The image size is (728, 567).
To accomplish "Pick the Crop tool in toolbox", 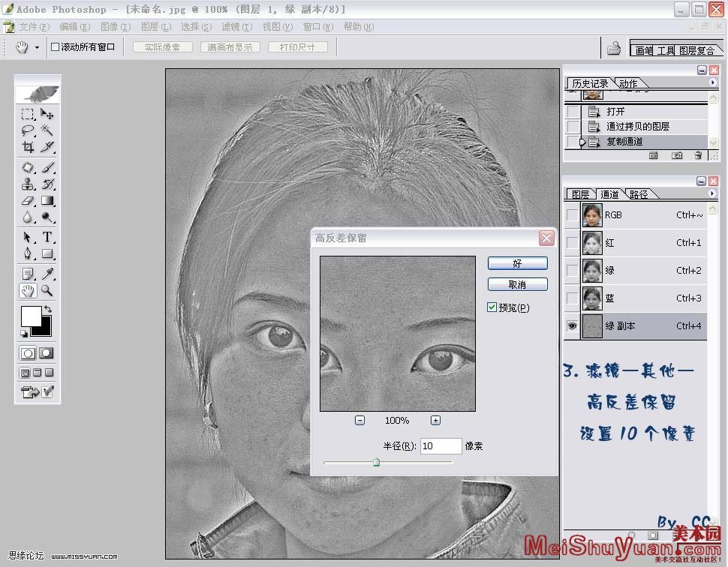I will click(x=28, y=147).
